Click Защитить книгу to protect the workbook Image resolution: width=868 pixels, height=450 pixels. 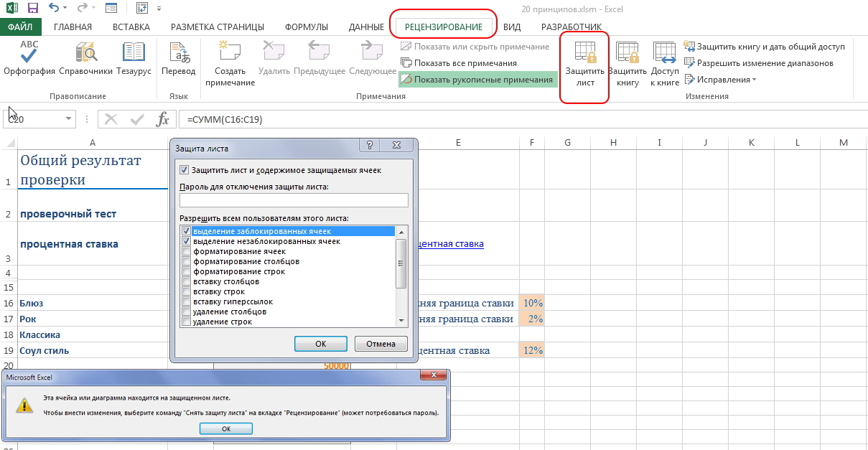click(627, 64)
